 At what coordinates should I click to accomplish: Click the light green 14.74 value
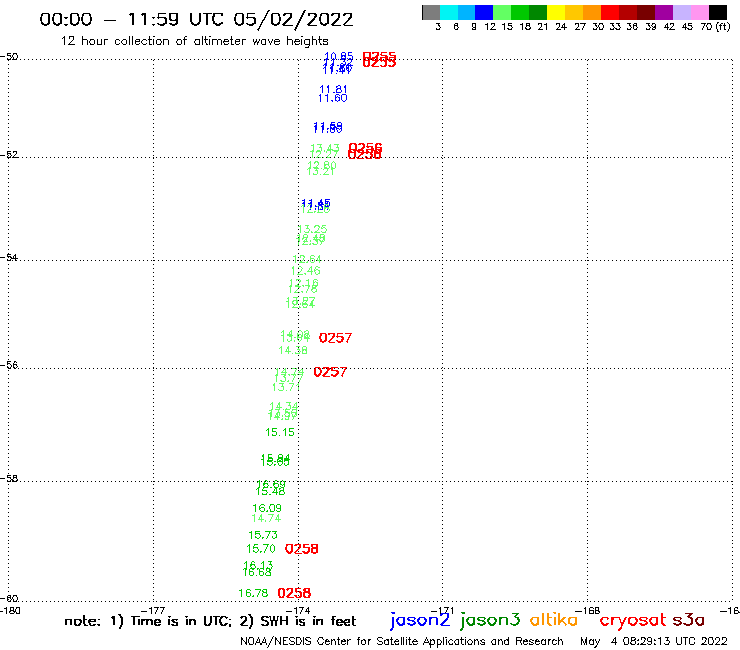[x=266, y=518]
